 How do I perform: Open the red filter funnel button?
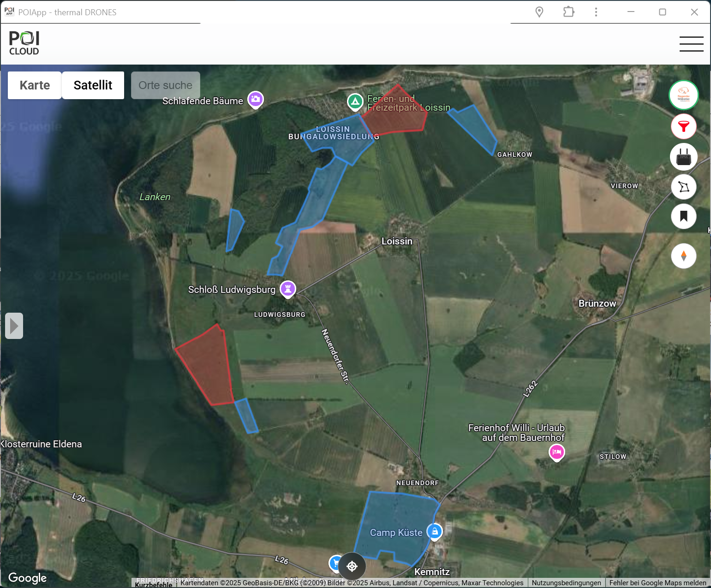683,126
